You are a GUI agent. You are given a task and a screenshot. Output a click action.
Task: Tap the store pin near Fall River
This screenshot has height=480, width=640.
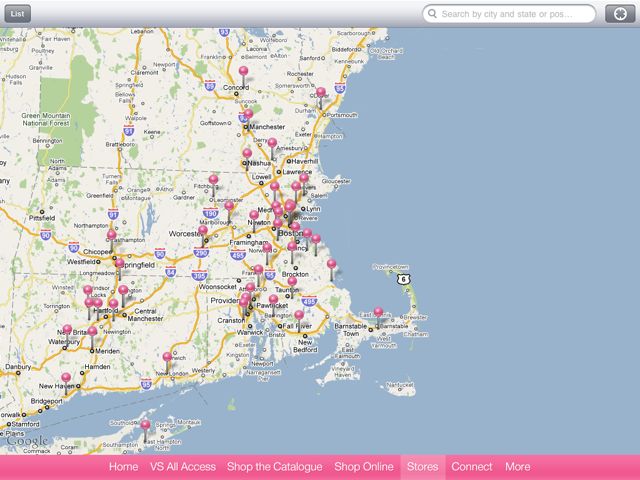[x=299, y=315]
